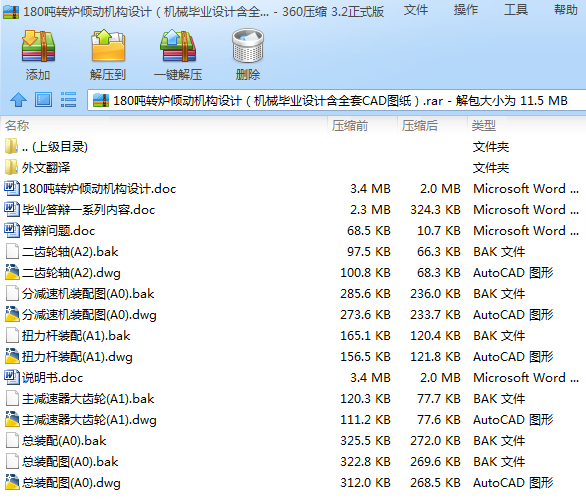Screen dimensions: 586x502
Task: Click the .. (上级目录) entry text
Action: [x=55, y=147]
